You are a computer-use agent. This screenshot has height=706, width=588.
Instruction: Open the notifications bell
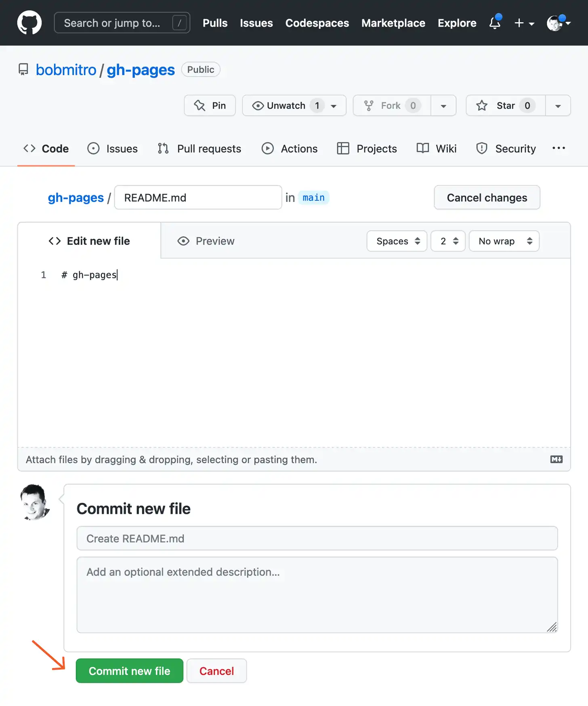(x=495, y=23)
